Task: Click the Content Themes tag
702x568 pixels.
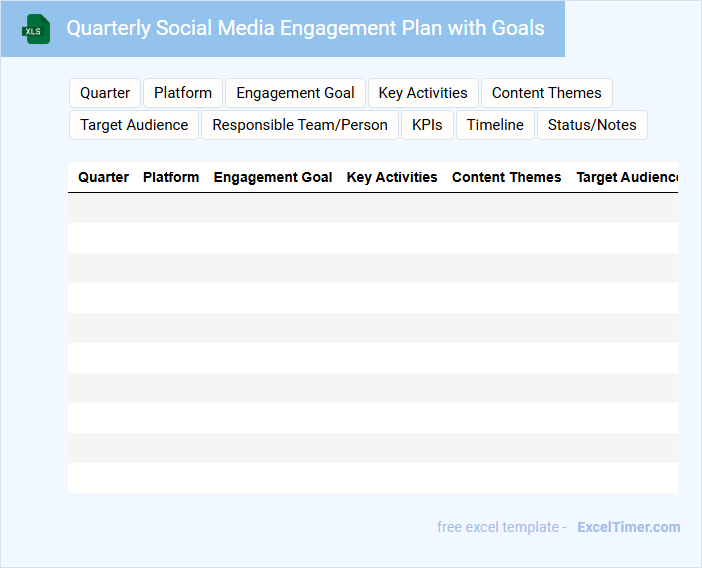Action: point(546,93)
